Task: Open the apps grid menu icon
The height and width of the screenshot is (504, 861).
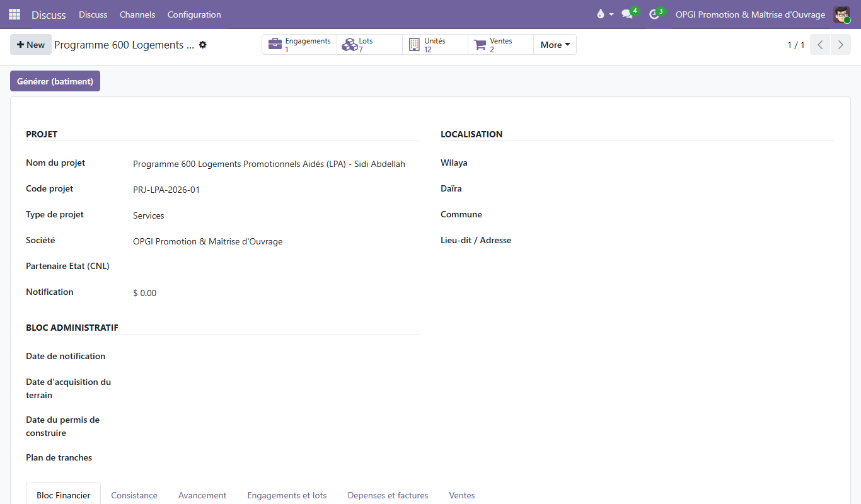Action: (x=14, y=14)
